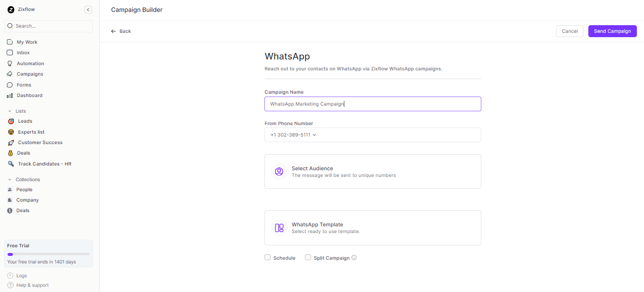
Task: Open the Track Candidates - HR list
Action: point(44,164)
